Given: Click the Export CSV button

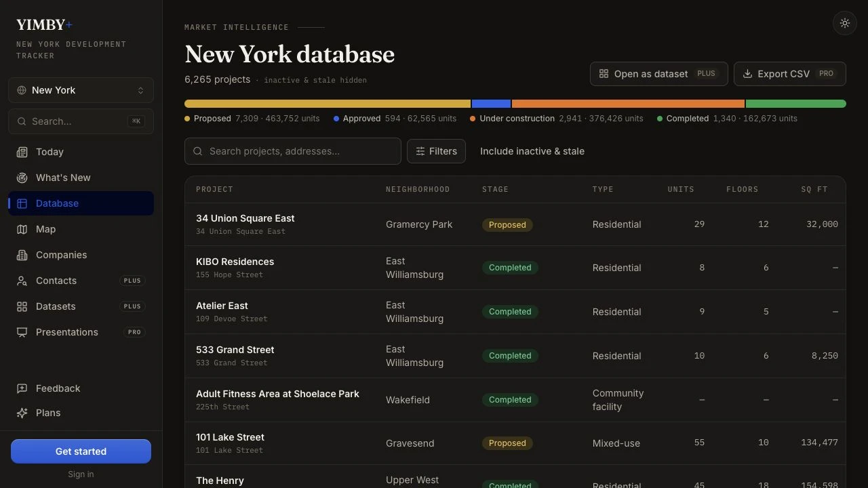Looking at the screenshot, I should click(790, 74).
